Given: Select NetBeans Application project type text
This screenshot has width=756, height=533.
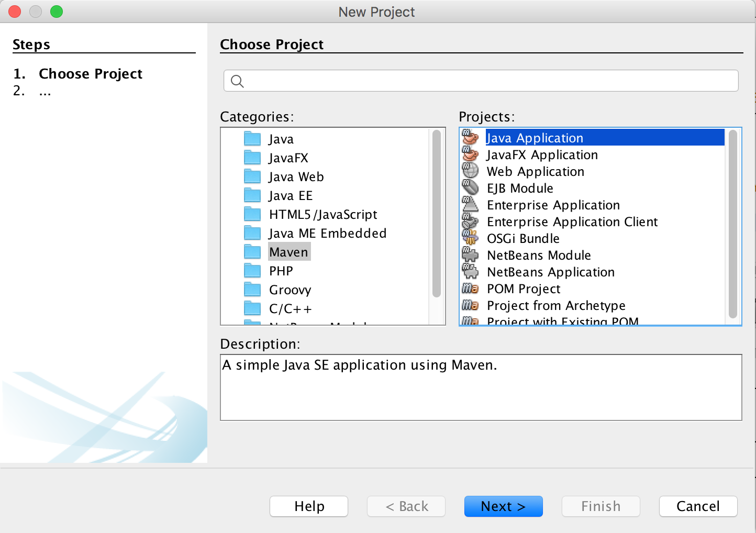Looking at the screenshot, I should pyautogui.click(x=551, y=272).
